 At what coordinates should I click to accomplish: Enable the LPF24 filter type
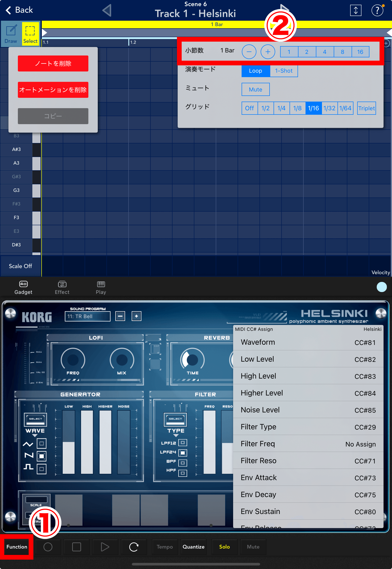pyautogui.click(x=183, y=453)
